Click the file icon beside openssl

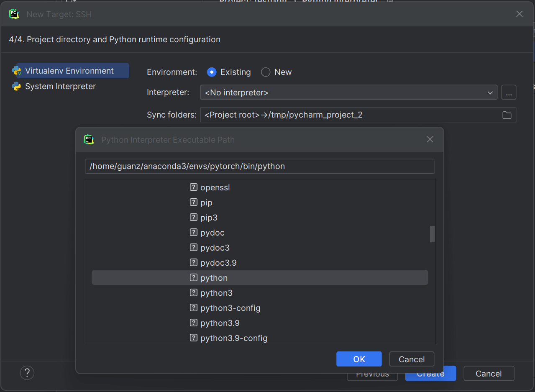click(194, 187)
